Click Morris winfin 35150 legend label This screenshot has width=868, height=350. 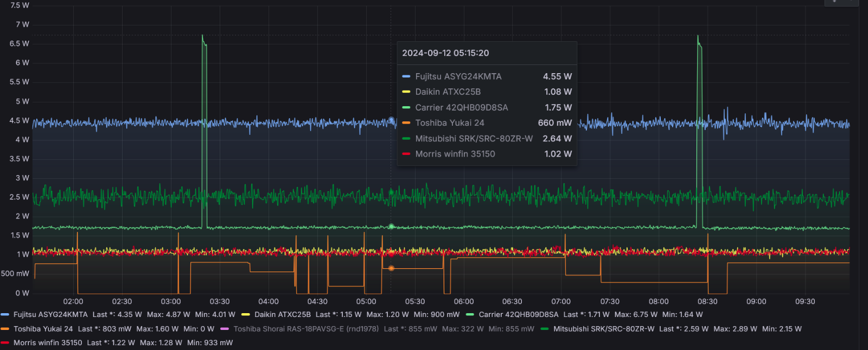click(x=48, y=343)
